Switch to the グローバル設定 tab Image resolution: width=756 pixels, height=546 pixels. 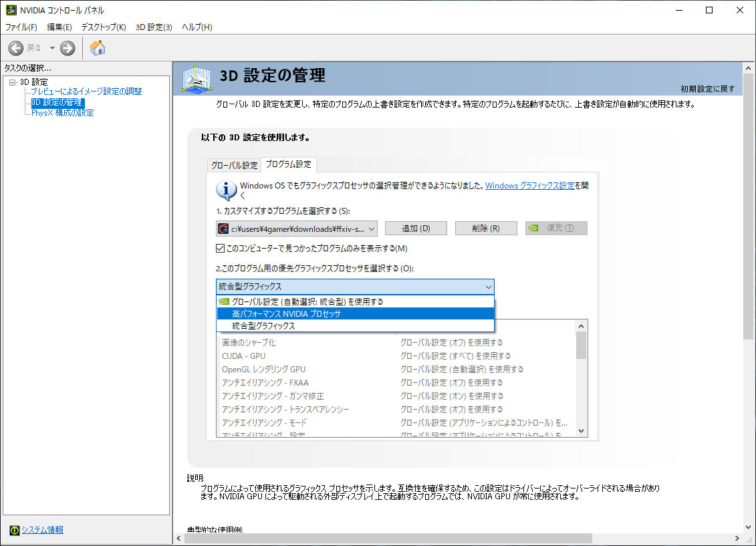(x=235, y=165)
